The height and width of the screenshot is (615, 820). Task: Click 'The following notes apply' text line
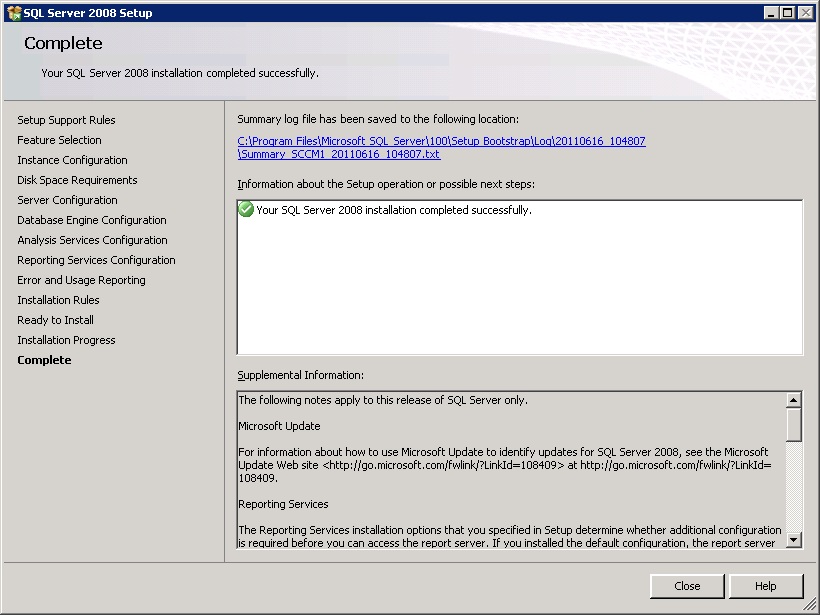pos(383,400)
